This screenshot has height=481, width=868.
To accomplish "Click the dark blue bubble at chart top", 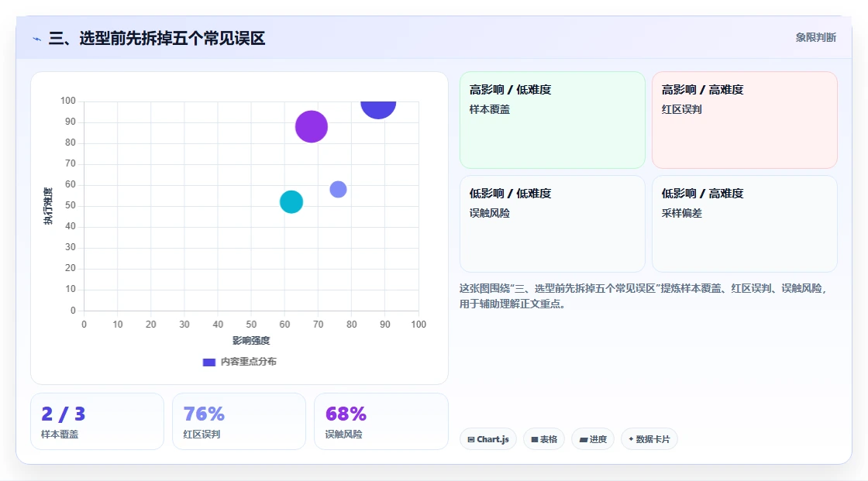I will pos(378,108).
